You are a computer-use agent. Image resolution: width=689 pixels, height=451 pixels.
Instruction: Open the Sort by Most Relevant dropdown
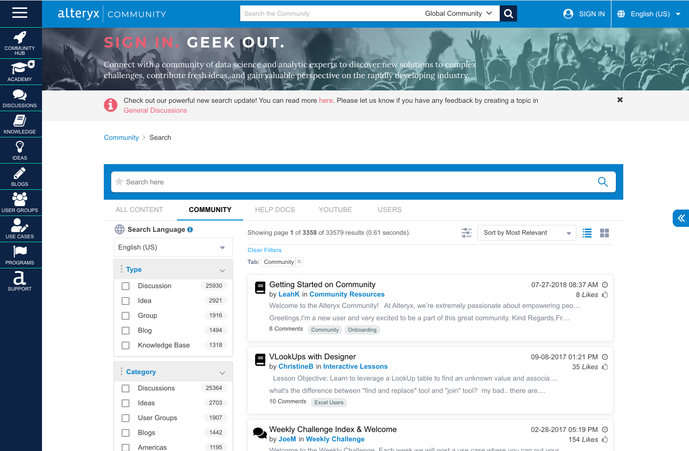(526, 233)
